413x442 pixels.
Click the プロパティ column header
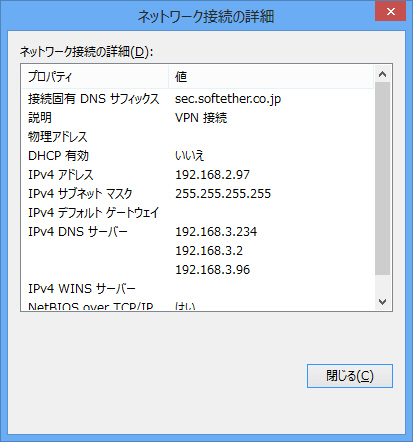(95, 77)
